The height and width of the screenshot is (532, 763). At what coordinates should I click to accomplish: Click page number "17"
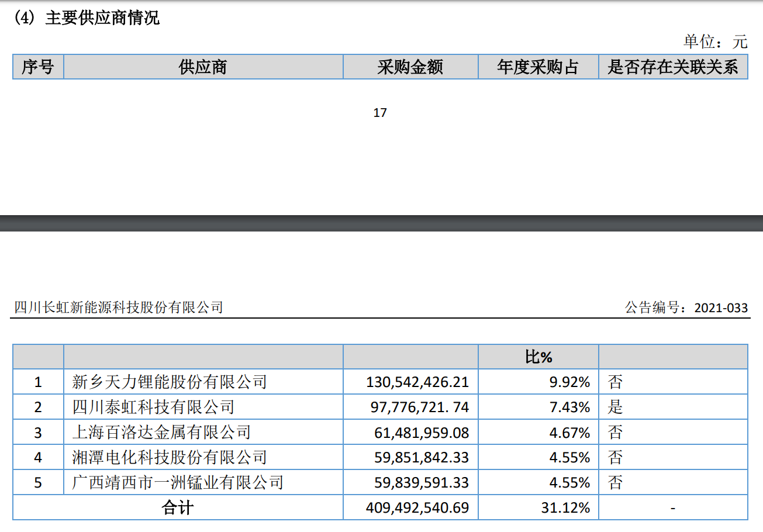(380, 113)
